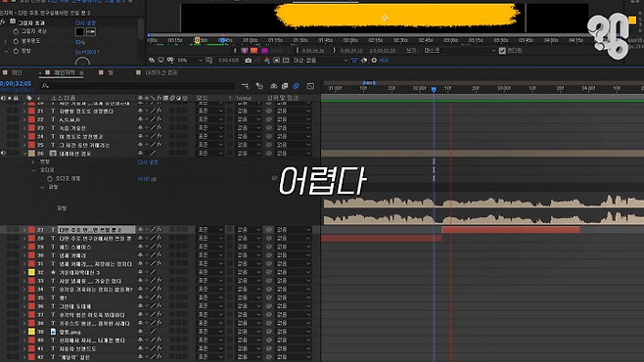Click the shadow color eyedropper icon

91,31
